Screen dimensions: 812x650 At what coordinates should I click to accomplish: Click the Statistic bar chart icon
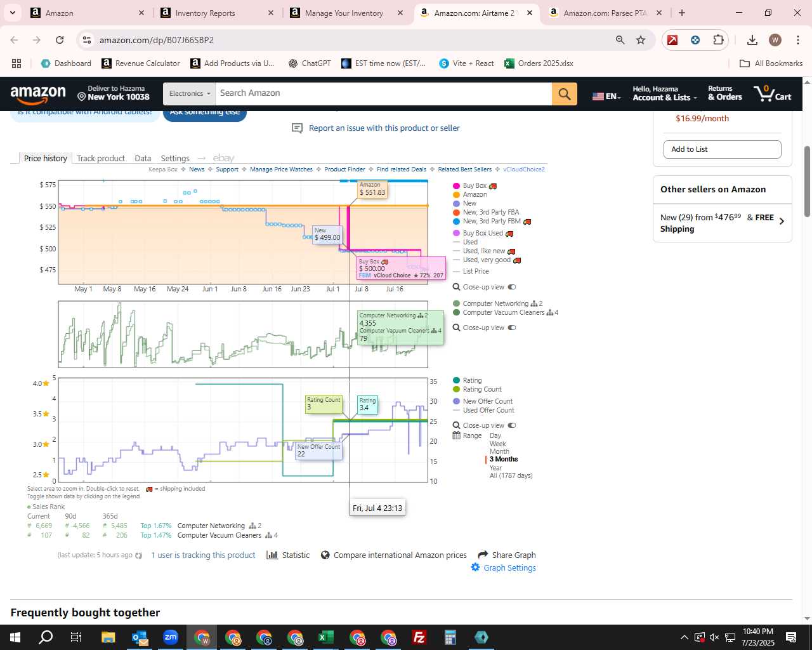(x=272, y=555)
